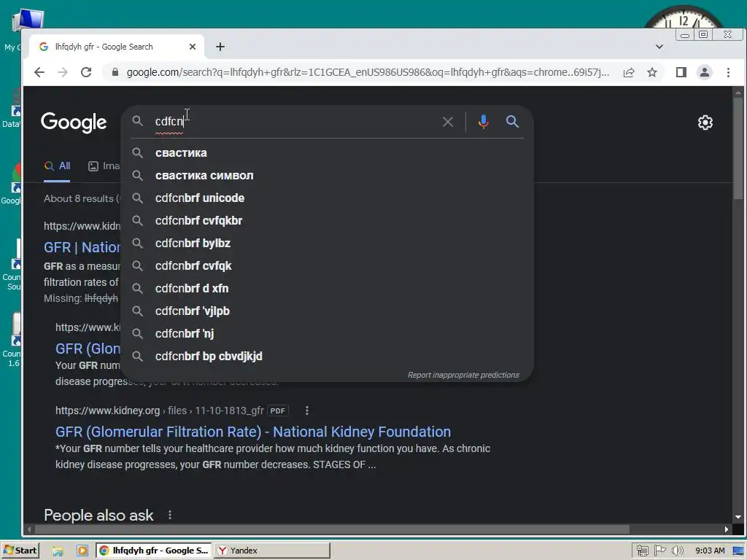
Task: Choose suggestion 'cdfcnbrf cvfqk'
Action: (328, 265)
